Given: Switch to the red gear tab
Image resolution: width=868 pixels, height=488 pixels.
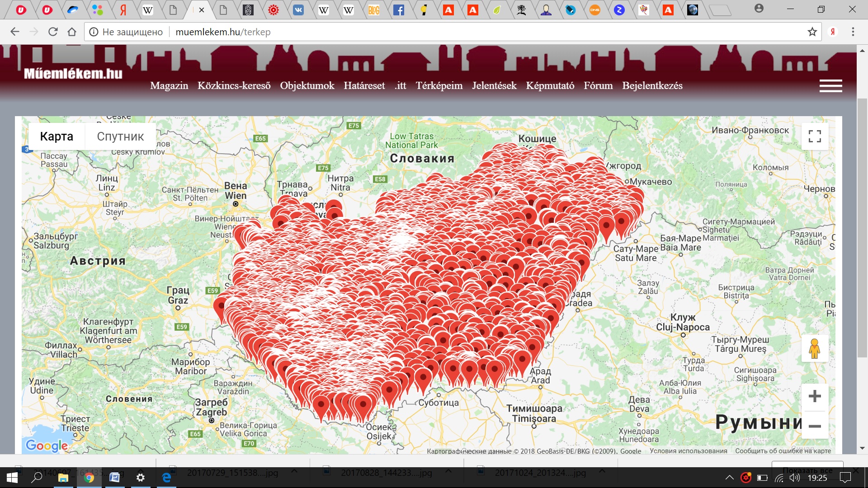Looking at the screenshot, I should pyautogui.click(x=274, y=10).
